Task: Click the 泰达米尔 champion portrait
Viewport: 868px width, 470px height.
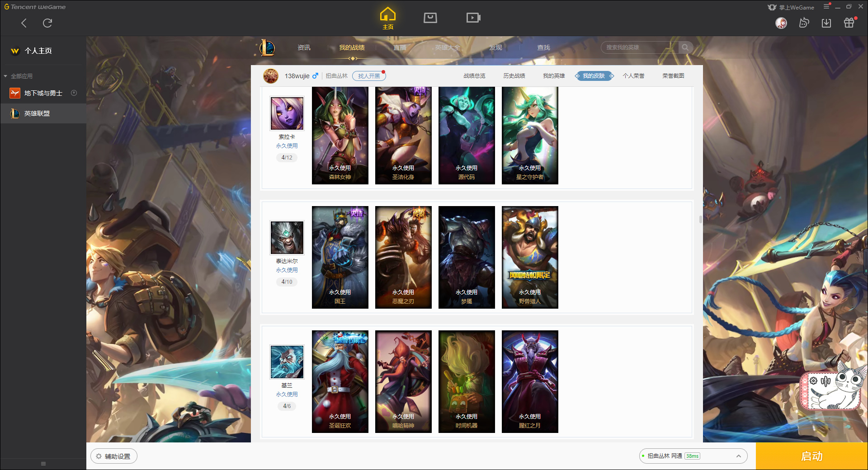Action: (287, 237)
